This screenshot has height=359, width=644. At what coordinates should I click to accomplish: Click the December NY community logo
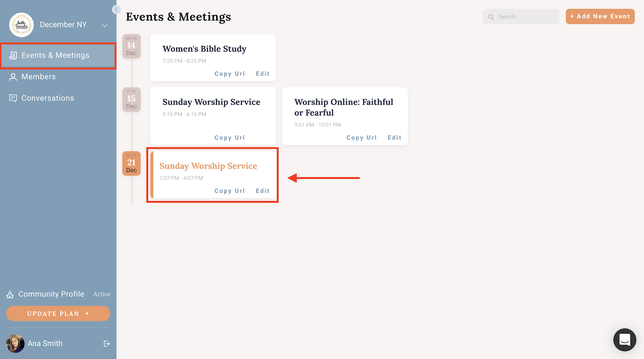tap(21, 25)
